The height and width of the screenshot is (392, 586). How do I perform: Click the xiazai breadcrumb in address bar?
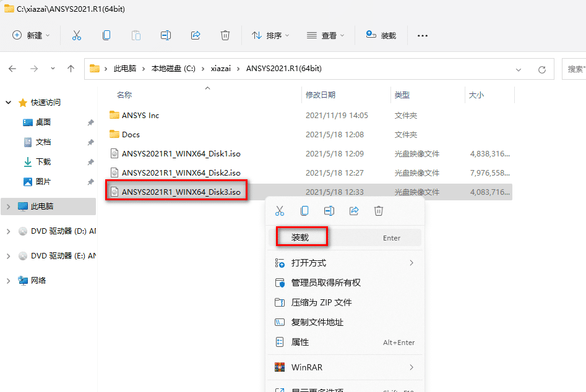point(220,69)
